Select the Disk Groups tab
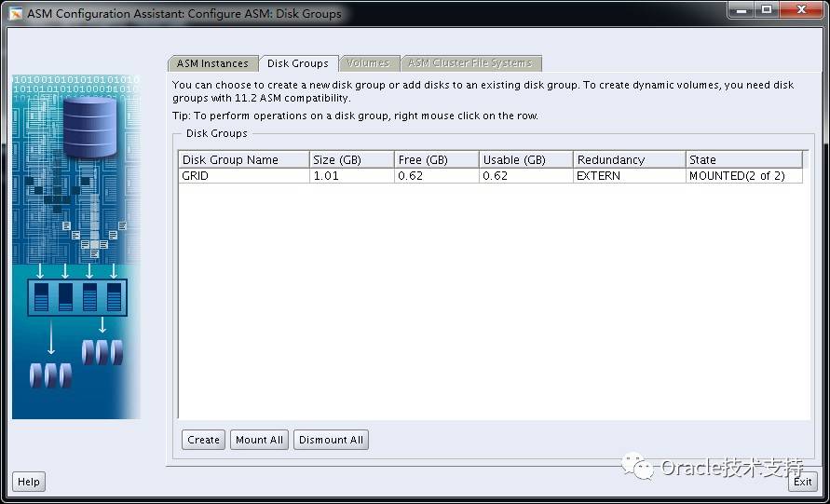The height and width of the screenshot is (504, 830). 298,63
